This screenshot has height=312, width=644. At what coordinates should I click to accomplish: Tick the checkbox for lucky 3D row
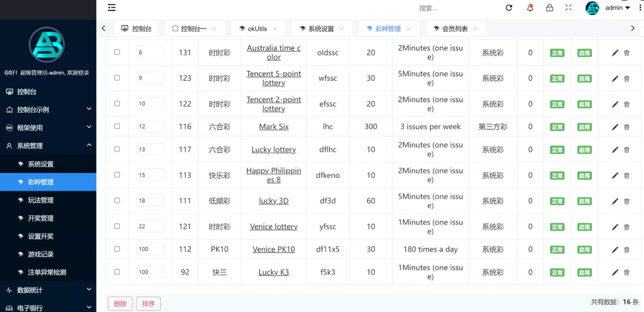click(x=117, y=201)
